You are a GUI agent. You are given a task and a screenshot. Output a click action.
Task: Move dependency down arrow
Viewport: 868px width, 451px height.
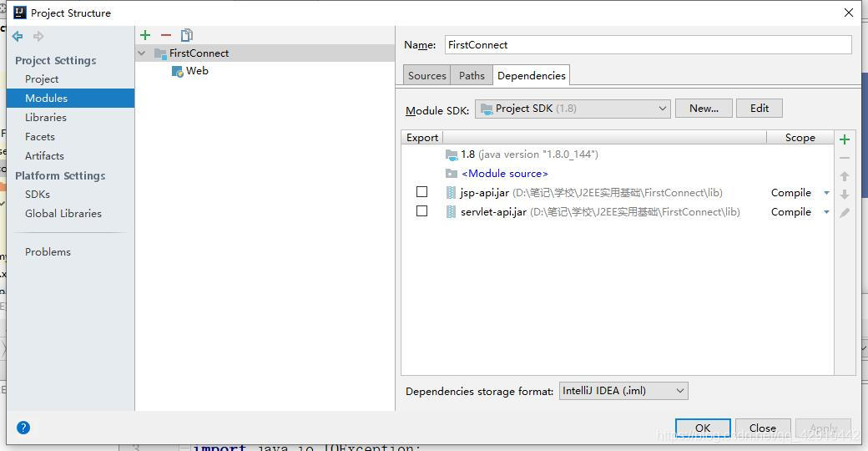844,195
